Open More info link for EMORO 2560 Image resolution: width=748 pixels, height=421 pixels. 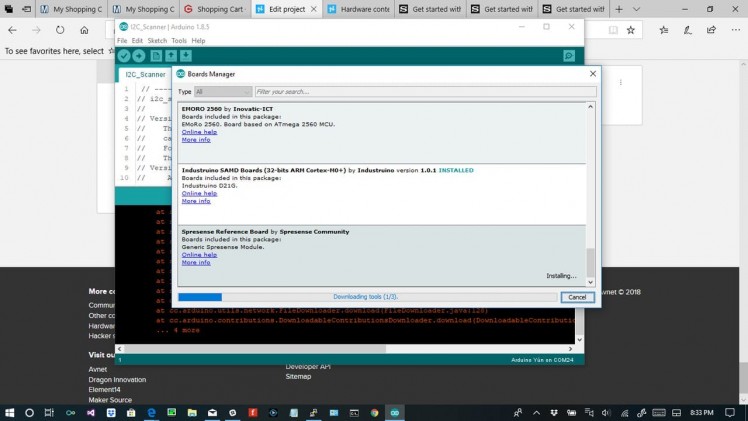[x=196, y=140]
